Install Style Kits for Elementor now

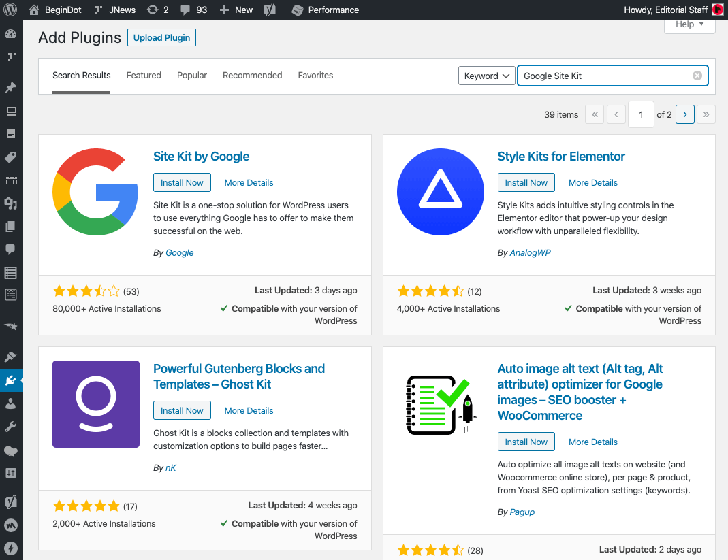[526, 182]
